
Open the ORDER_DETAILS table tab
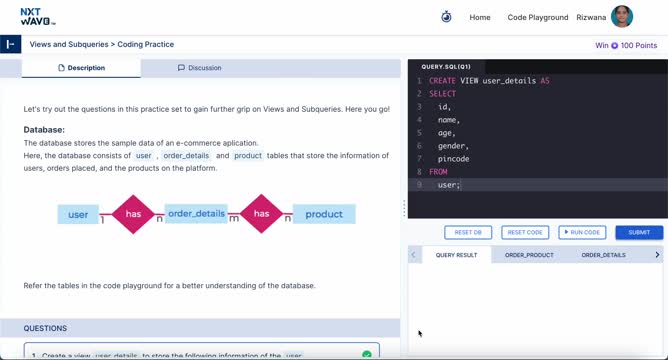(603, 255)
